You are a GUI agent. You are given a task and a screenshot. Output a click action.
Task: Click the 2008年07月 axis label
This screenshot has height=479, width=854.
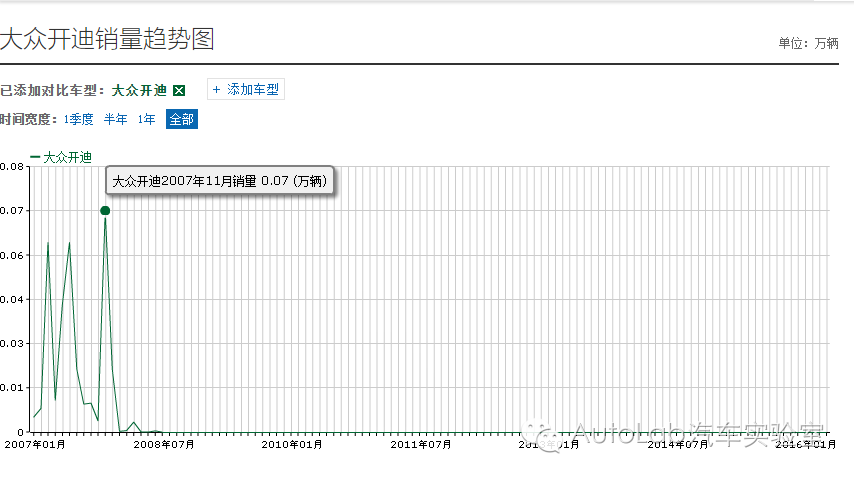[x=164, y=445]
